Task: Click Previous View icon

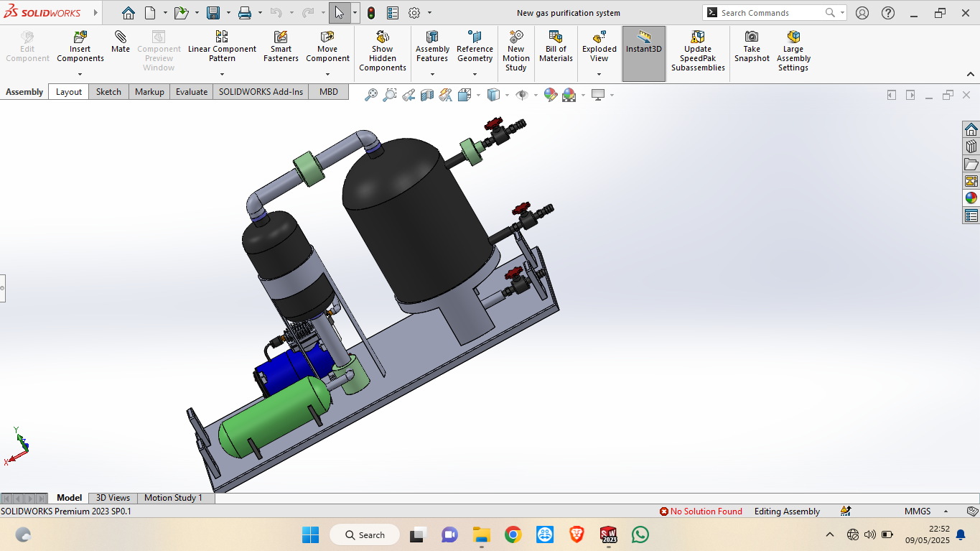Action: (x=409, y=95)
